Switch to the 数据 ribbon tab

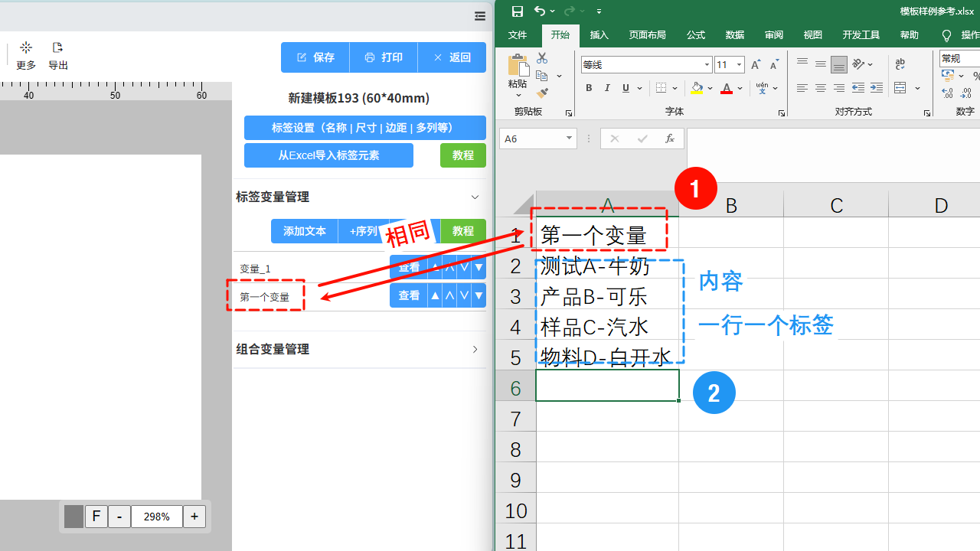(735, 35)
